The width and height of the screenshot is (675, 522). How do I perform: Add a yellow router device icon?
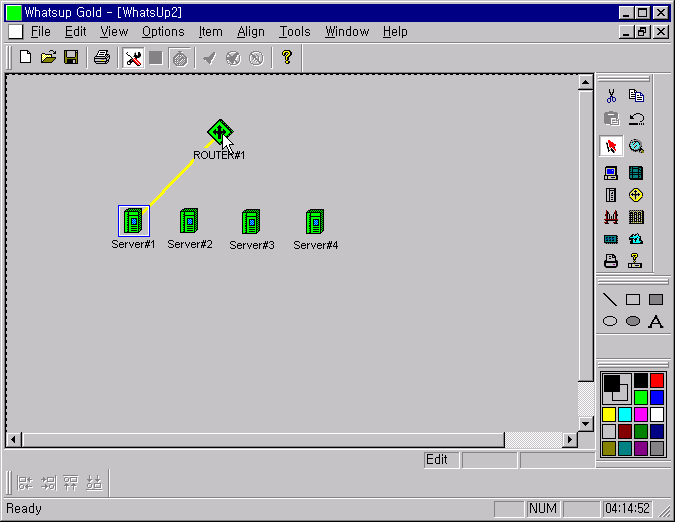(x=636, y=195)
